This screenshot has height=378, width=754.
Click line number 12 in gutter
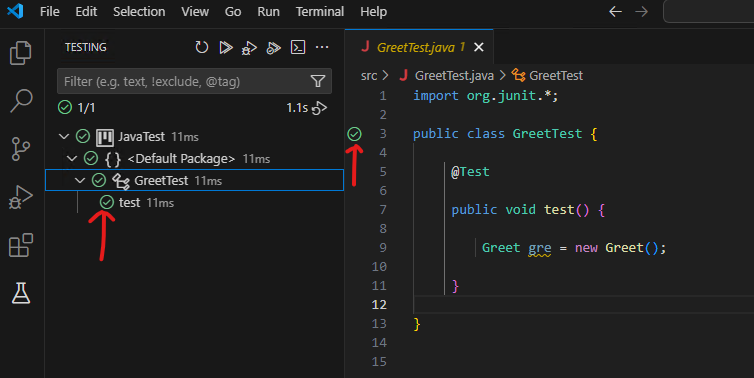pos(379,304)
